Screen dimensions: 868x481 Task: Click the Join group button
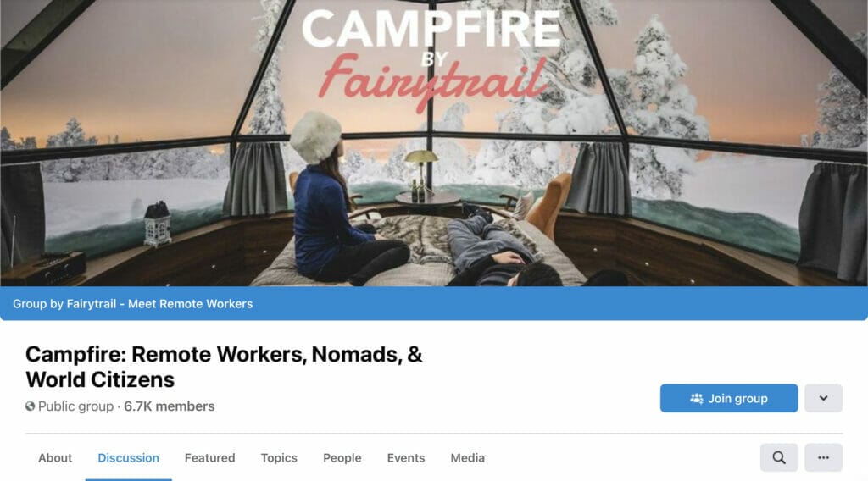point(728,398)
